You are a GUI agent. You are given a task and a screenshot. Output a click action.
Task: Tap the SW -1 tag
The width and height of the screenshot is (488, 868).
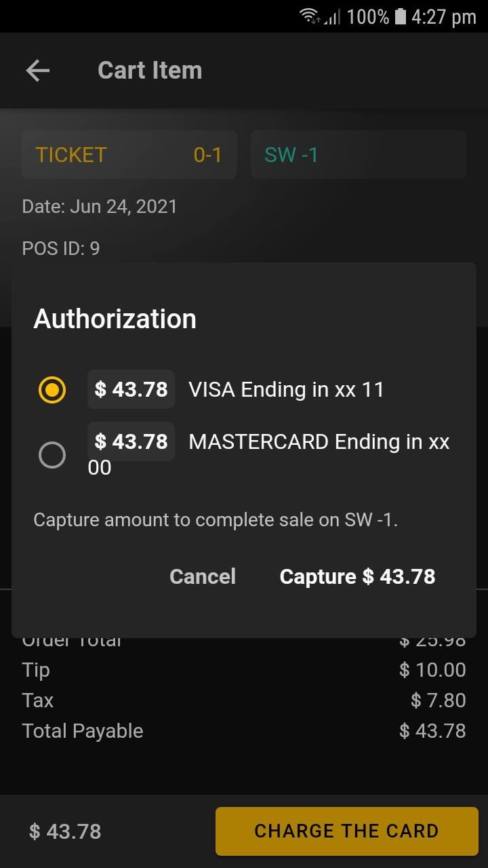(358, 155)
